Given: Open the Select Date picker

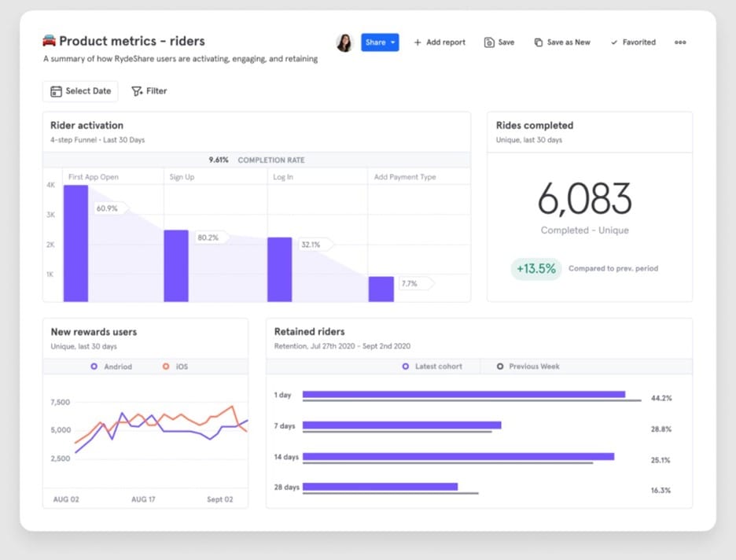Looking at the screenshot, I should pyautogui.click(x=80, y=91).
